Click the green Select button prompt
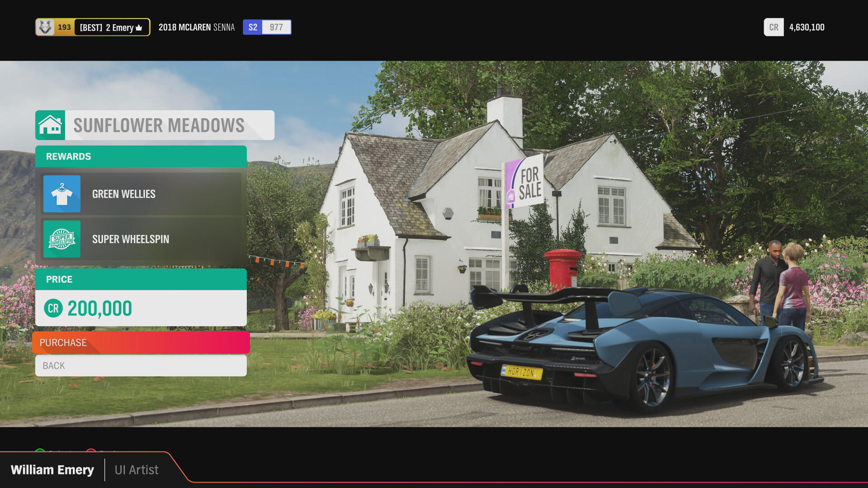 [41, 451]
